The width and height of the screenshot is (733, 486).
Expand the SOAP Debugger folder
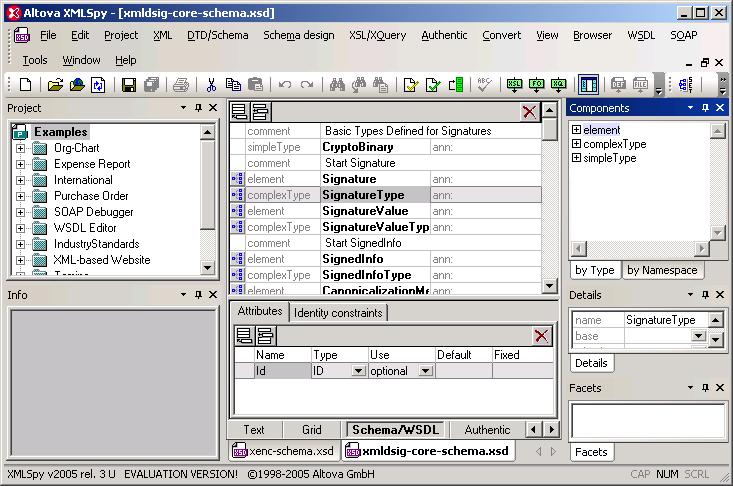click(21, 213)
